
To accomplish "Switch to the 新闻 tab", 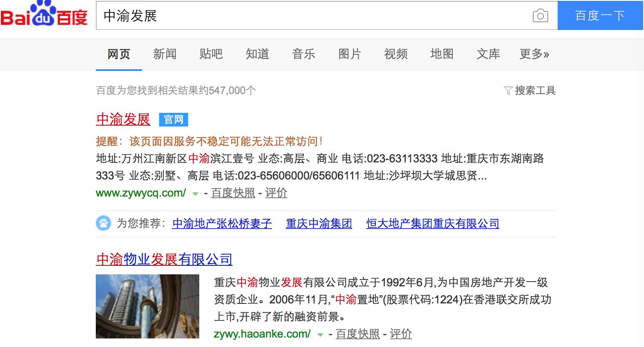I will click(x=165, y=54).
